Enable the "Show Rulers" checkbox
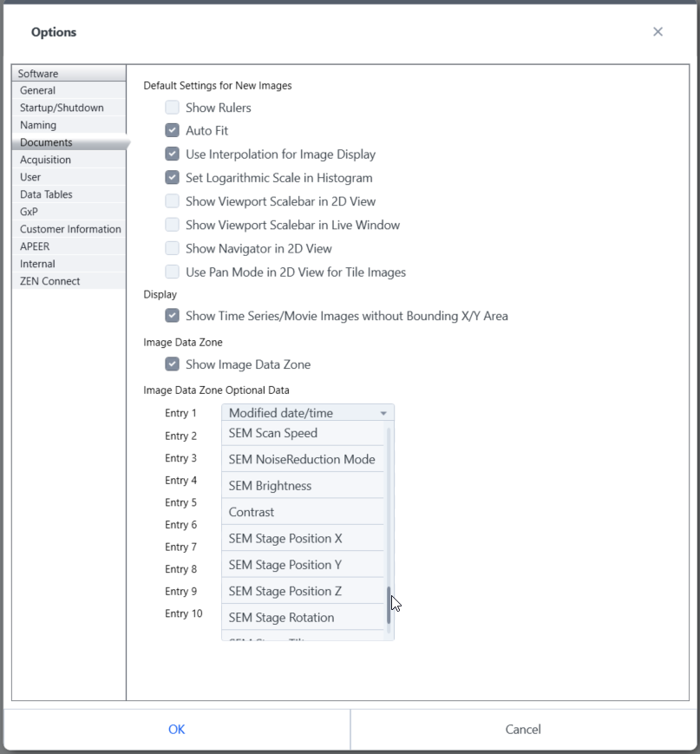The image size is (700, 754). pyautogui.click(x=172, y=108)
